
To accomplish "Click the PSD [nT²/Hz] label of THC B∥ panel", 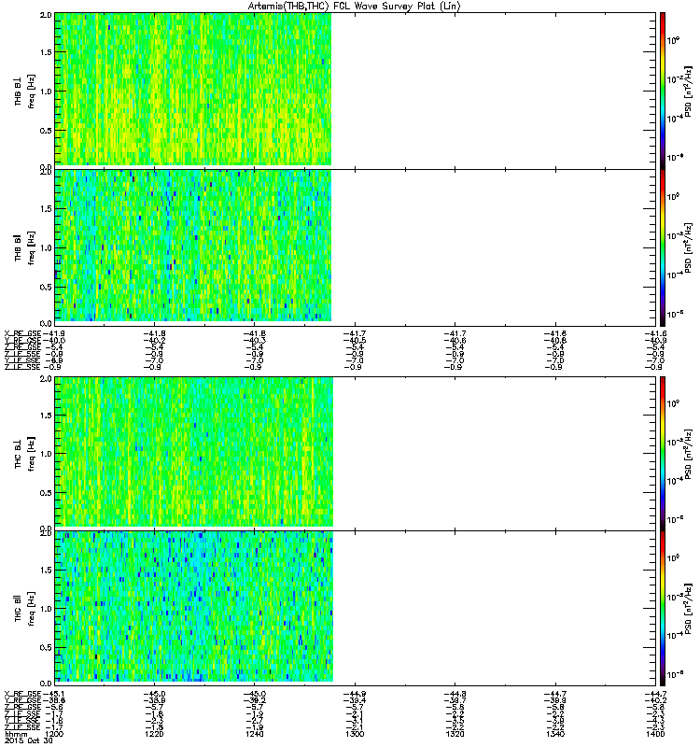I will 688,609.
